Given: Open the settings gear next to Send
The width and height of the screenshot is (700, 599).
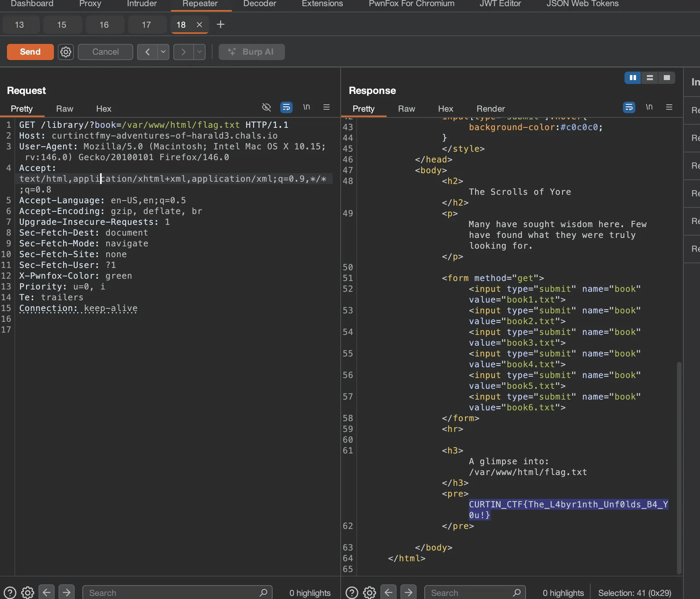Looking at the screenshot, I should pos(65,52).
